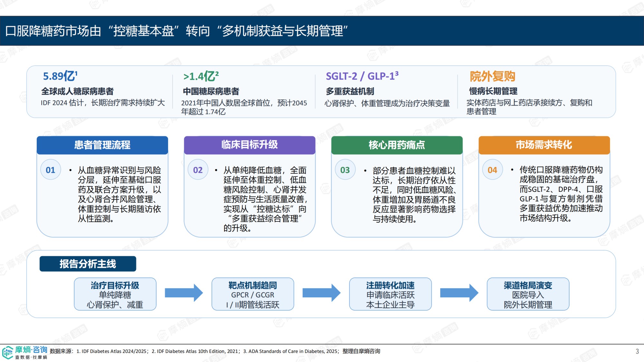Click the 慢病长期管理 subtitle
The height and width of the screenshot is (362, 644).
pyautogui.click(x=493, y=91)
